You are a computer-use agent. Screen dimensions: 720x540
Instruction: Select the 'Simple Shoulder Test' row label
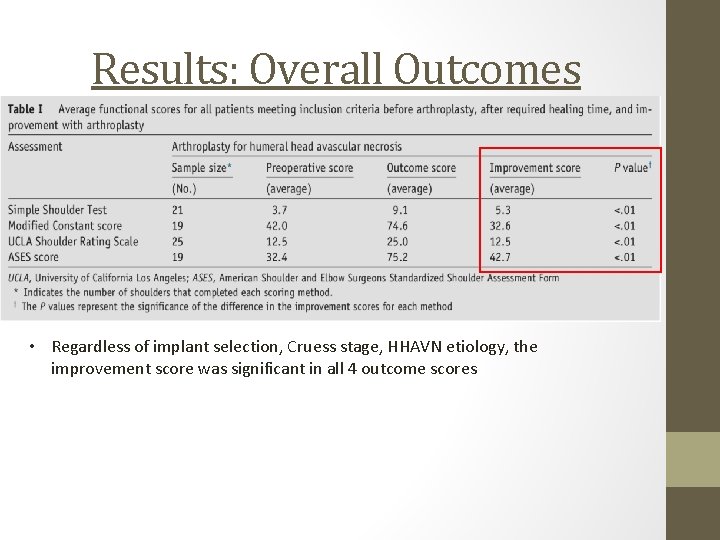[x=57, y=210]
